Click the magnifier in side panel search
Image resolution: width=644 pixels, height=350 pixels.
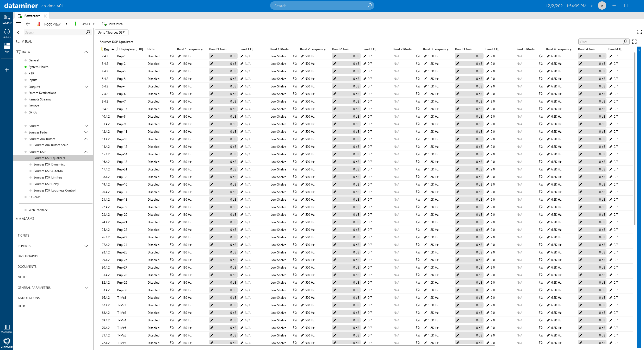click(88, 32)
